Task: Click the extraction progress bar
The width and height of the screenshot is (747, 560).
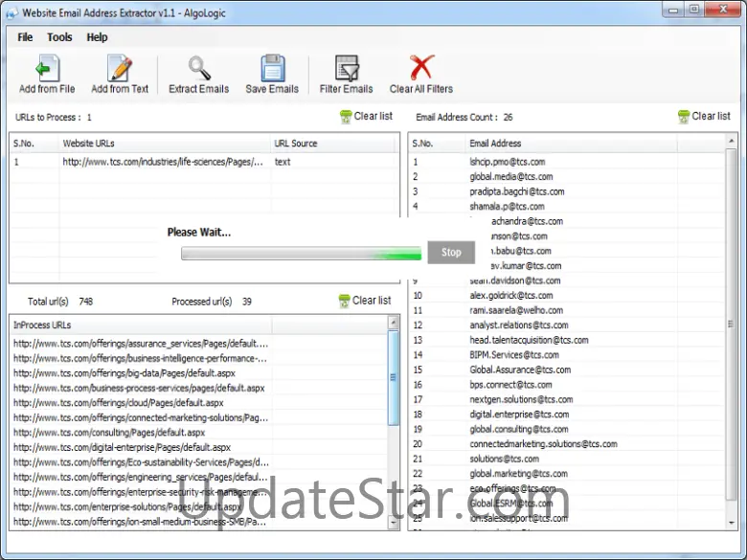Action: click(x=301, y=254)
